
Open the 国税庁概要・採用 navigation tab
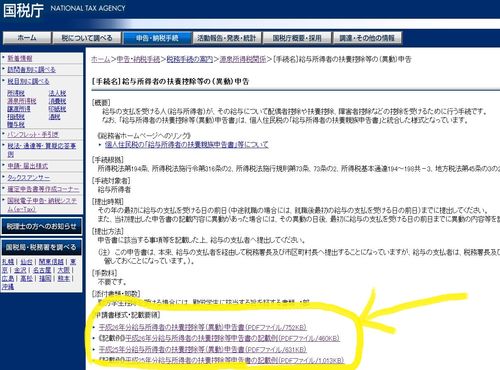[297, 38]
